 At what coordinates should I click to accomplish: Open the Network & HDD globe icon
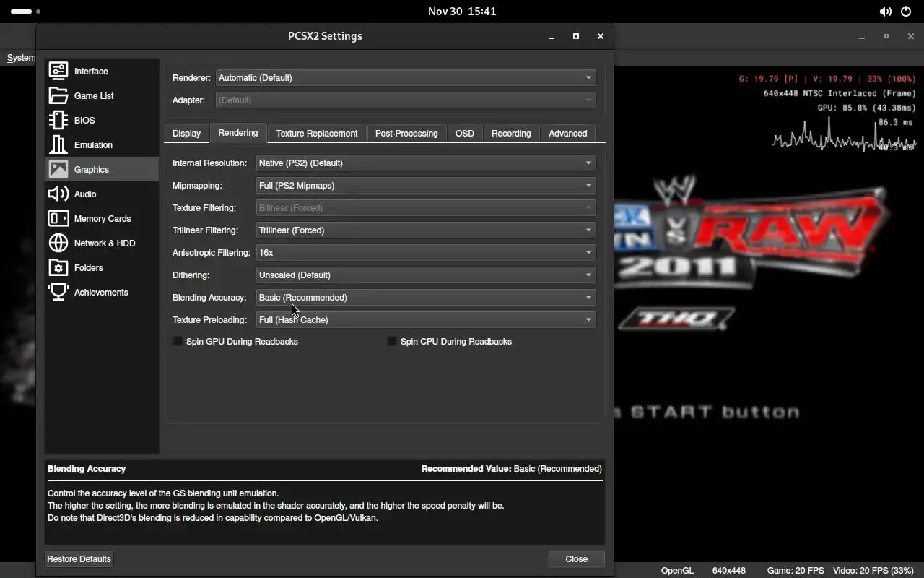(x=58, y=243)
